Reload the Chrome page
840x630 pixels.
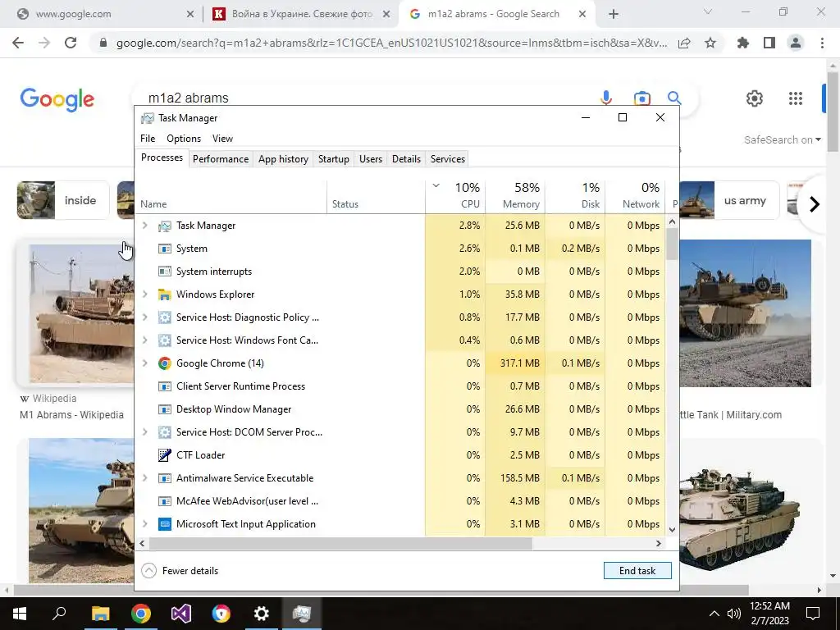pyautogui.click(x=71, y=43)
